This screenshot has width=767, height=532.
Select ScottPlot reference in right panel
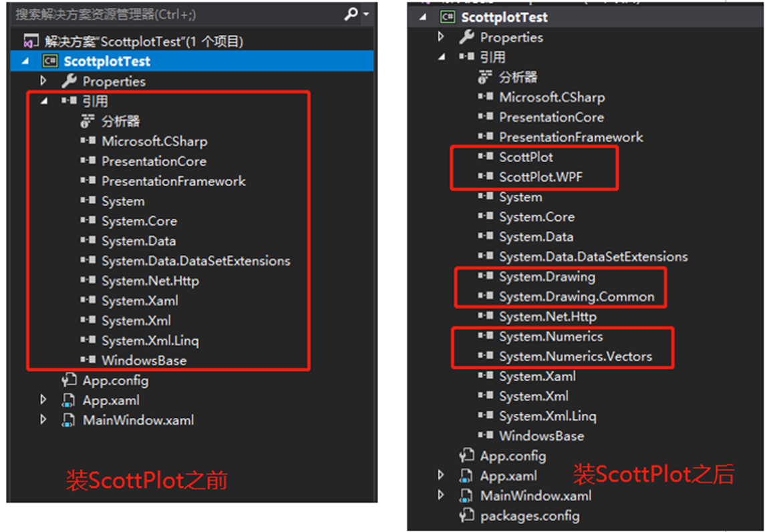click(526, 158)
